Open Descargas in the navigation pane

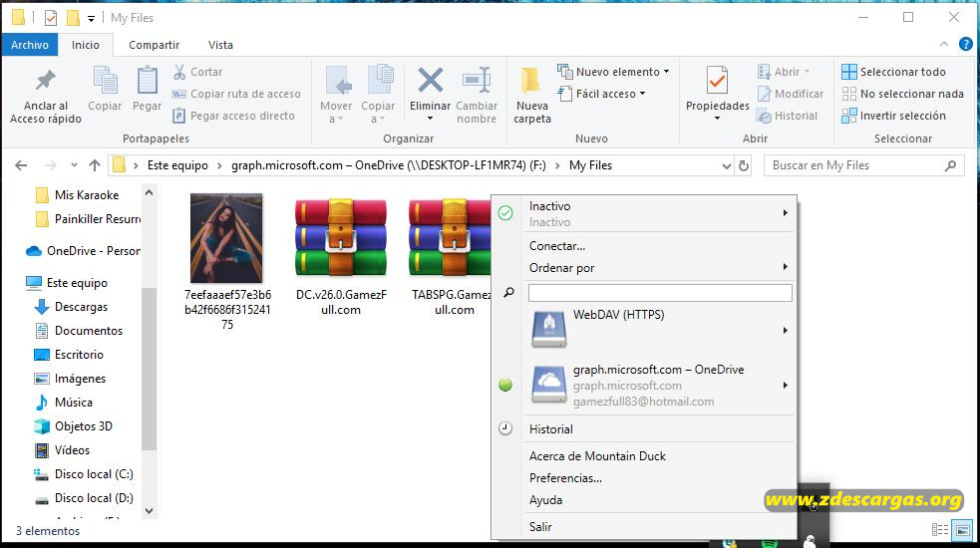click(71, 307)
